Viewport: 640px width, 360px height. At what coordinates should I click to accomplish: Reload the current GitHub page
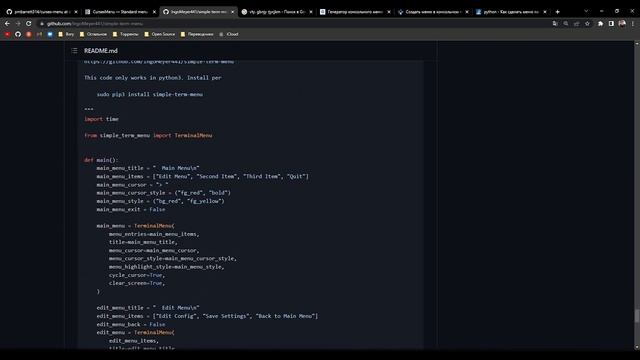click(x=29, y=24)
